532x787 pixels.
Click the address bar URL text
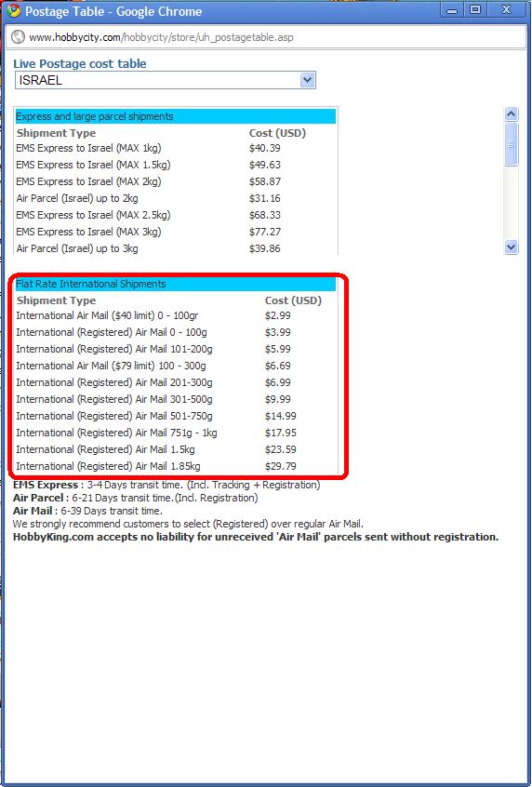161,37
